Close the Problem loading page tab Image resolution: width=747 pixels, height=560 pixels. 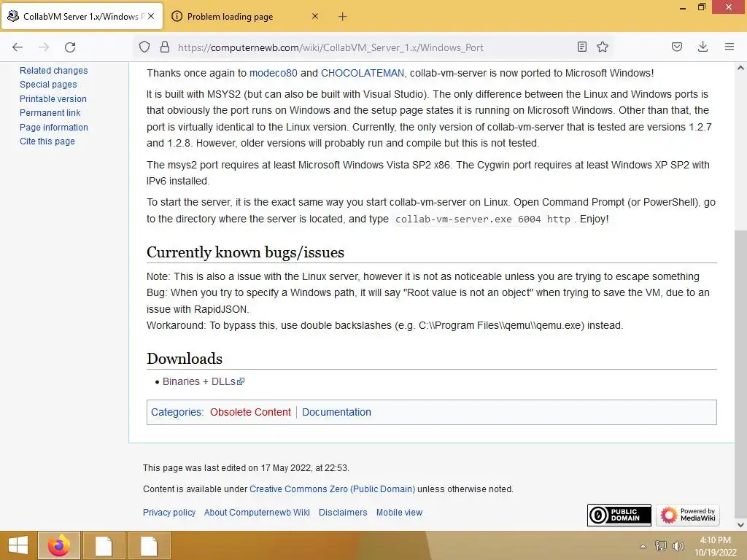[315, 16]
